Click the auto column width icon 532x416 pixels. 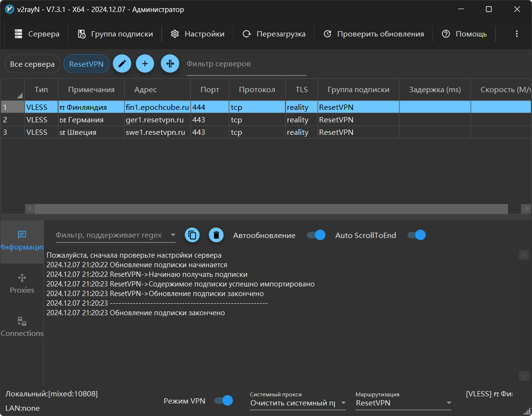point(170,64)
